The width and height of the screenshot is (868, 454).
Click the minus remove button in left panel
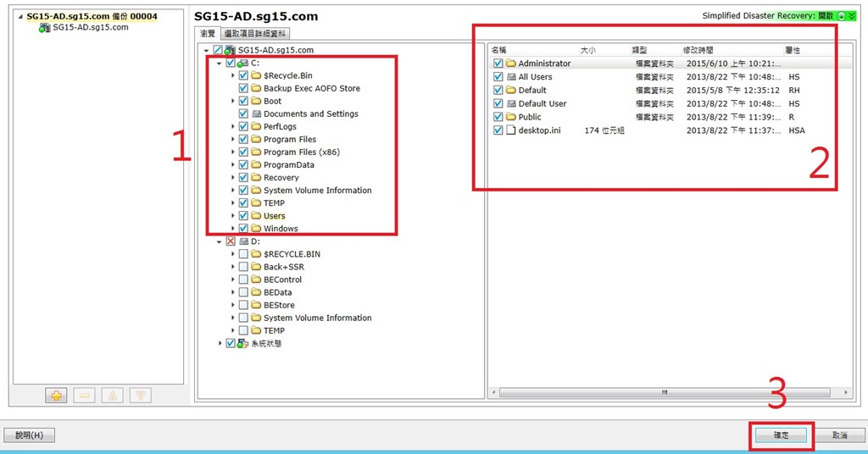coord(85,396)
